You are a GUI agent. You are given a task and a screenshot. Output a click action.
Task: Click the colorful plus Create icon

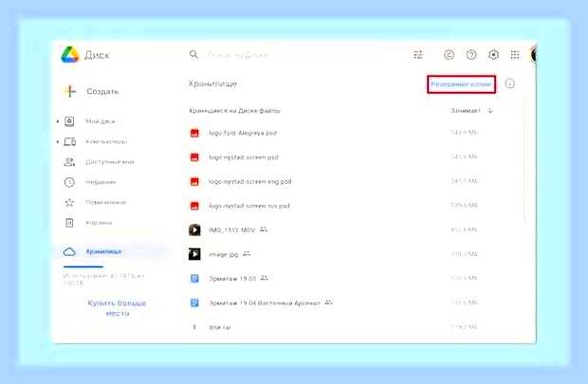pos(70,91)
